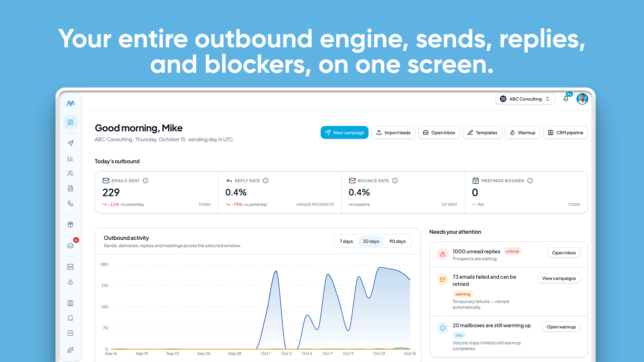Click the app logo at sidebar top

point(70,104)
